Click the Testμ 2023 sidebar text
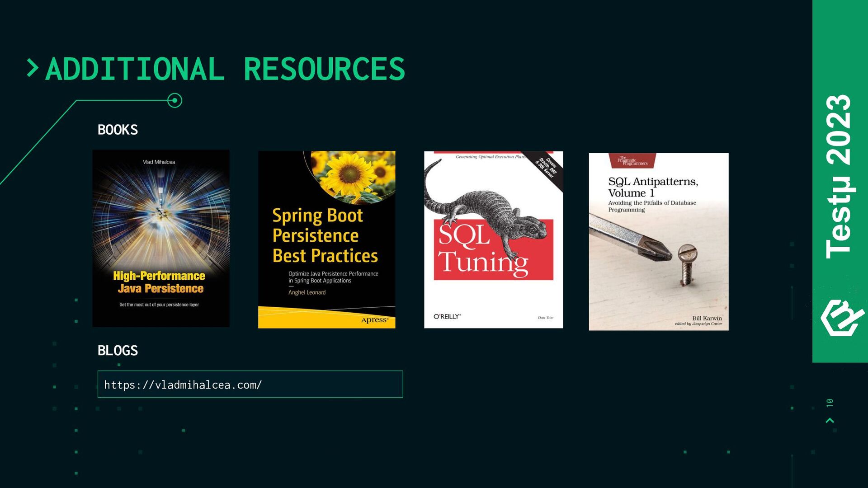Viewport: 868px width, 488px height. [839, 177]
